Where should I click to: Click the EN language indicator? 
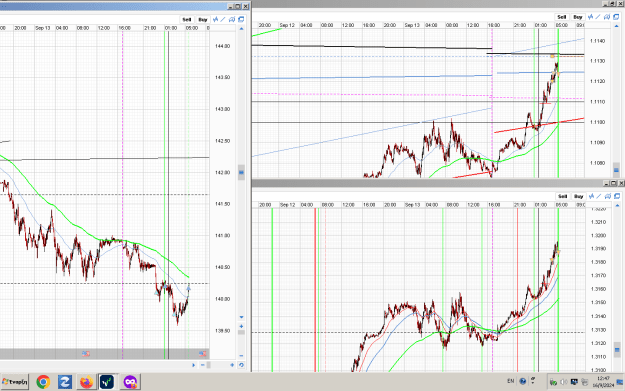(x=511, y=381)
